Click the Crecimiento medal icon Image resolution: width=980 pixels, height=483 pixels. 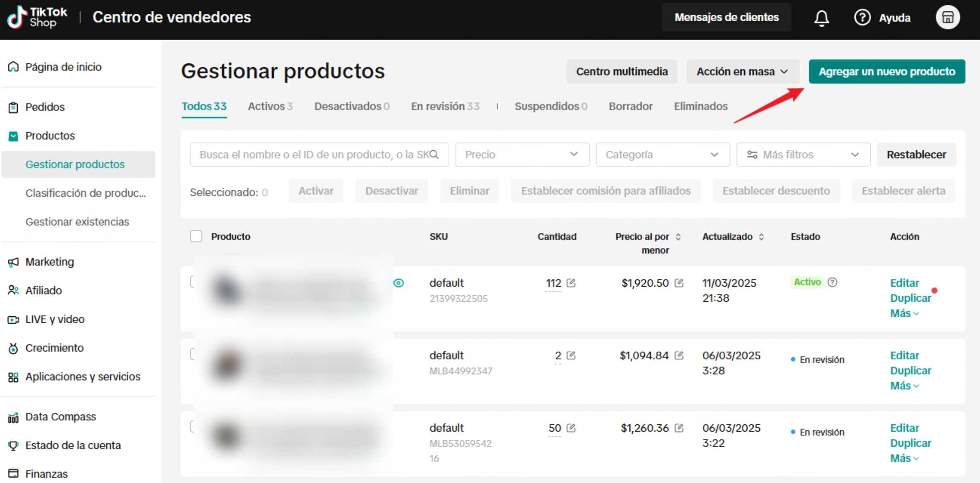[13, 348]
